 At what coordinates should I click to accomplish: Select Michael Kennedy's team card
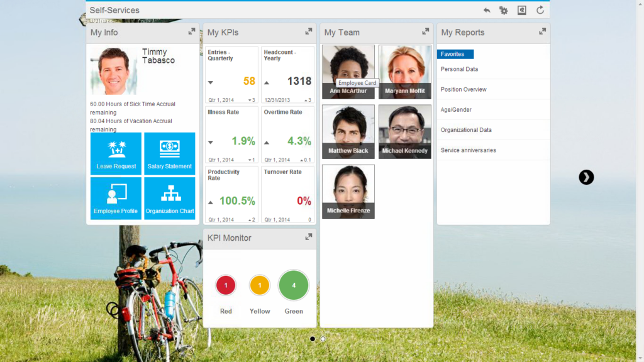click(405, 132)
